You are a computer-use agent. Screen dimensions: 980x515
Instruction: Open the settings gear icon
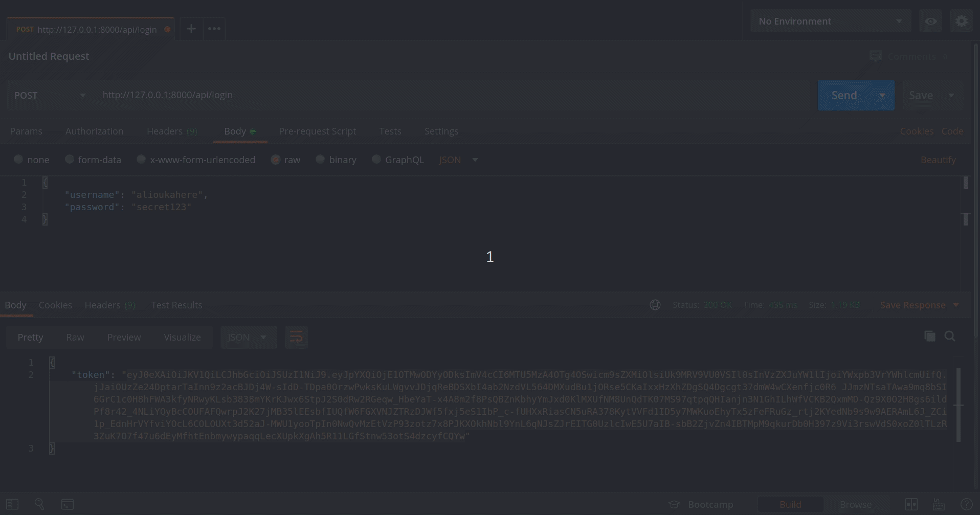coord(961,21)
